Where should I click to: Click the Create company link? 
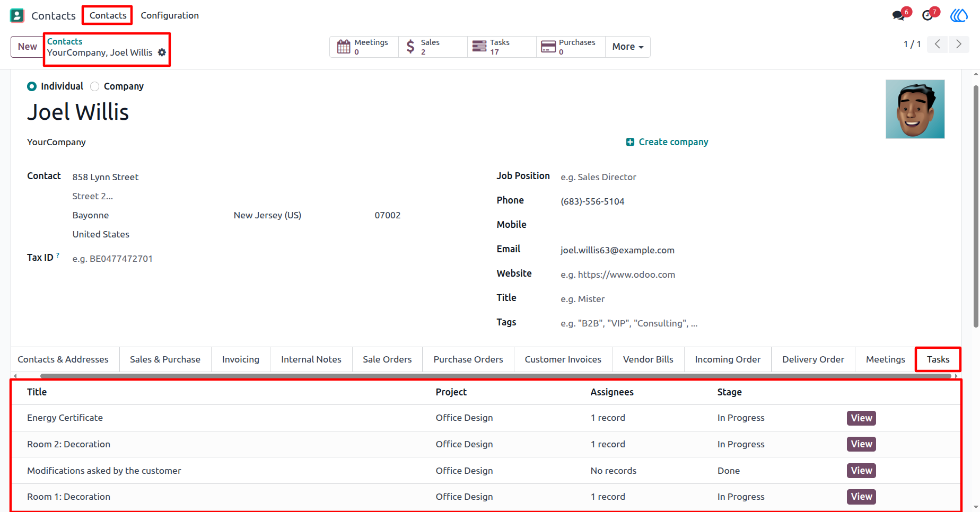point(667,142)
